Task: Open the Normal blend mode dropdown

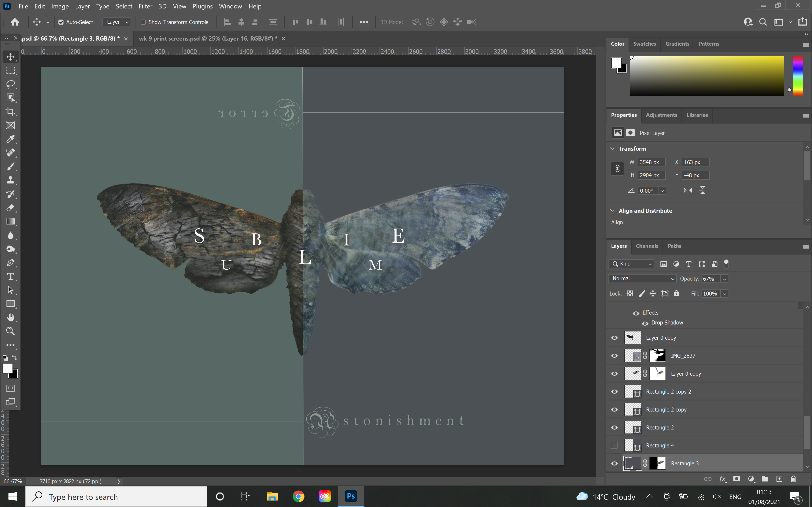Action: tap(642, 279)
